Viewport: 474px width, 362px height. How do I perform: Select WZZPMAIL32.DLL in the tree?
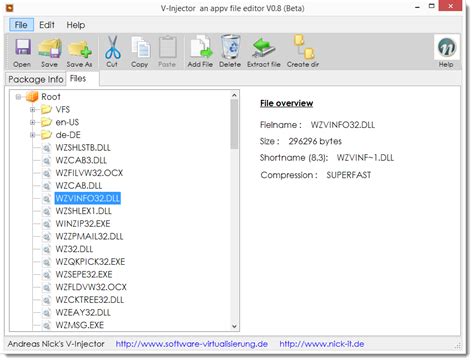tap(89, 236)
